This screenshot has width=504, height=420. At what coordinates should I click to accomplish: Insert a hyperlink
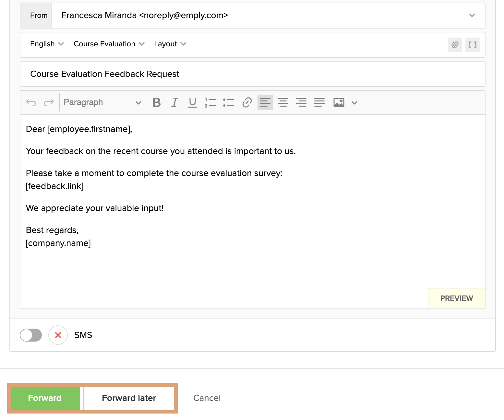[247, 103]
